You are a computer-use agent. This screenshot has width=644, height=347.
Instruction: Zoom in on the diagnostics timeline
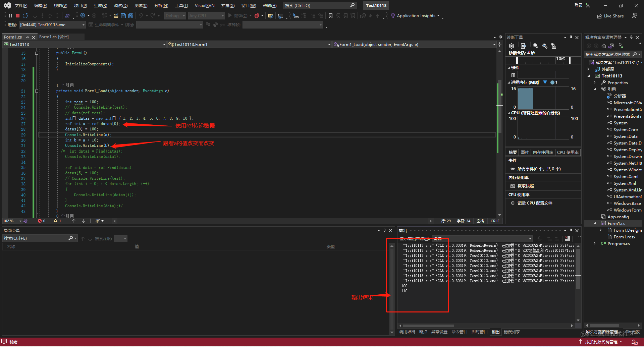click(535, 46)
